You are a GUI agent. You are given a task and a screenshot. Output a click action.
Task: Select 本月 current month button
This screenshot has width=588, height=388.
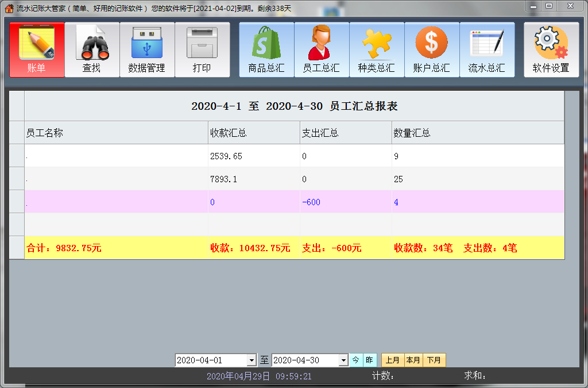pyautogui.click(x=413, y=360)
